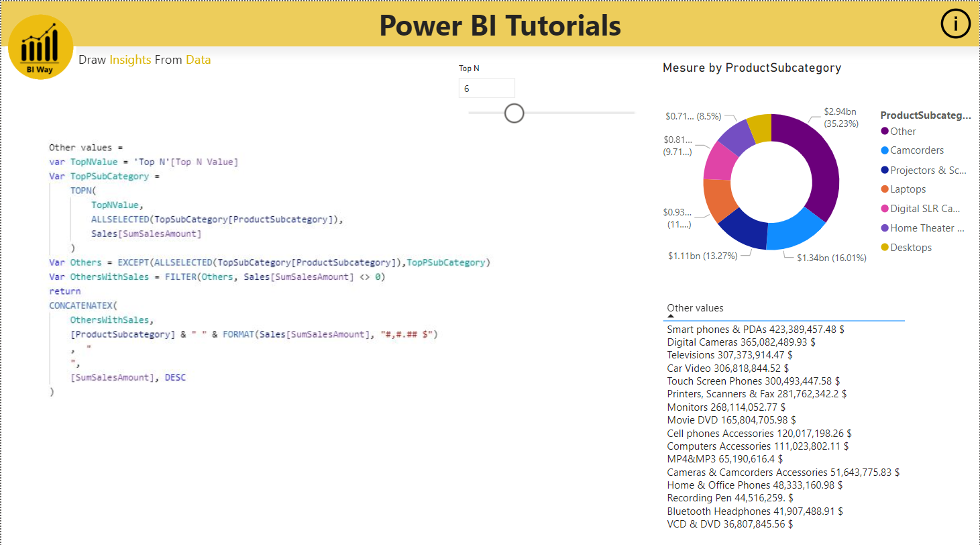Click the $2.94bn (35.23%) data label

point(840,117)
